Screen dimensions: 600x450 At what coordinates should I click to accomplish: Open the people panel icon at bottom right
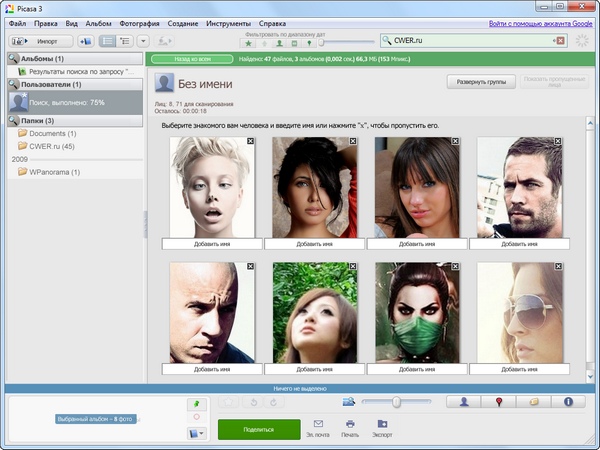point(465,401)
